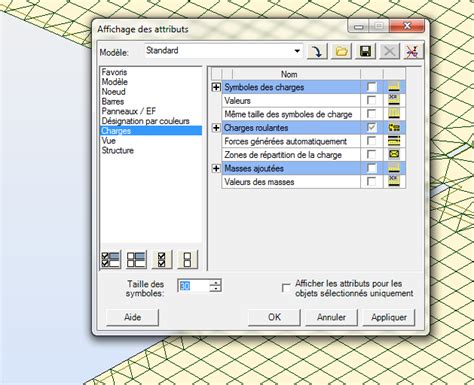474x385 pixels.
Task: Select the Vue category
Action: coord(109,140)
